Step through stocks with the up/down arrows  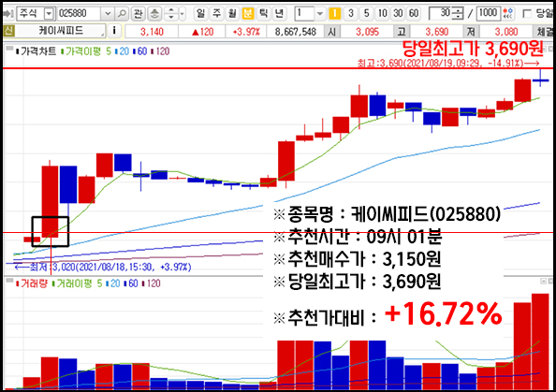[x=171, y=14]
